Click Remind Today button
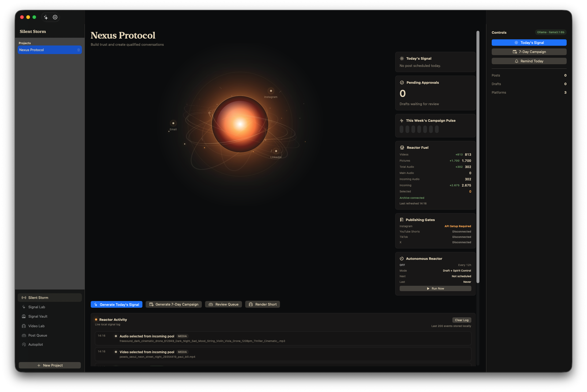587x392 pixels. (x=529, y=61)
